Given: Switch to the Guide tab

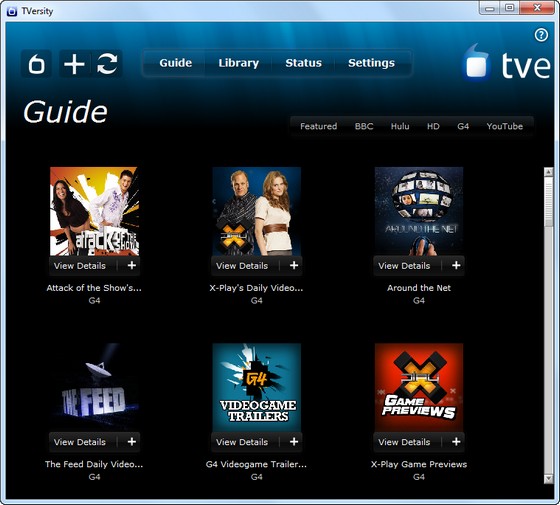Looking at the screenshot, I should click(x=176, y=63).
